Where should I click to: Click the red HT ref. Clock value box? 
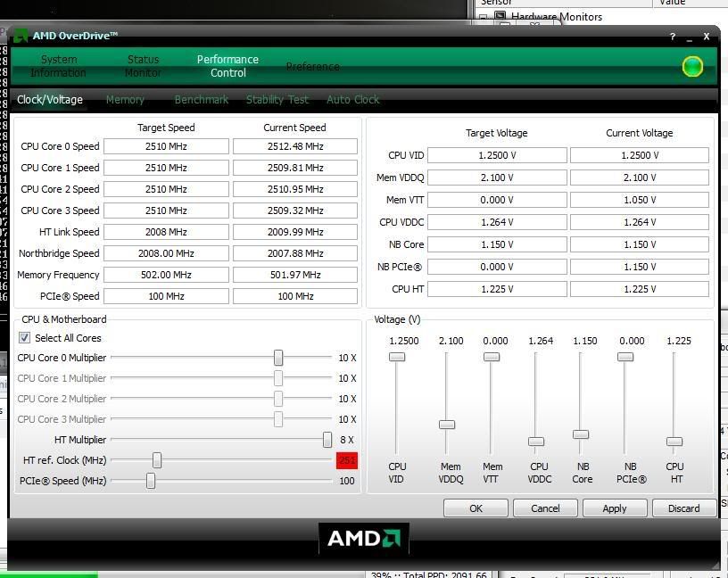[x=347, y=460]
